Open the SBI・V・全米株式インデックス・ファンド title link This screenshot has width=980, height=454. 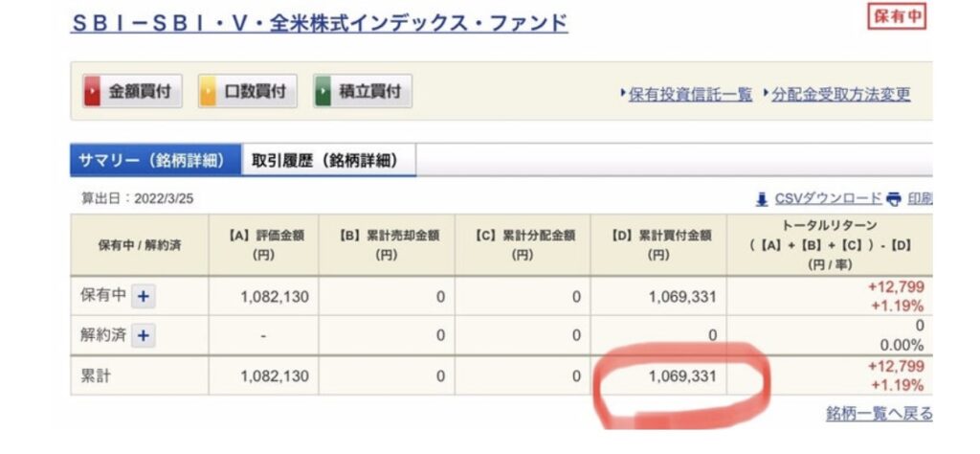pos(319,22)
